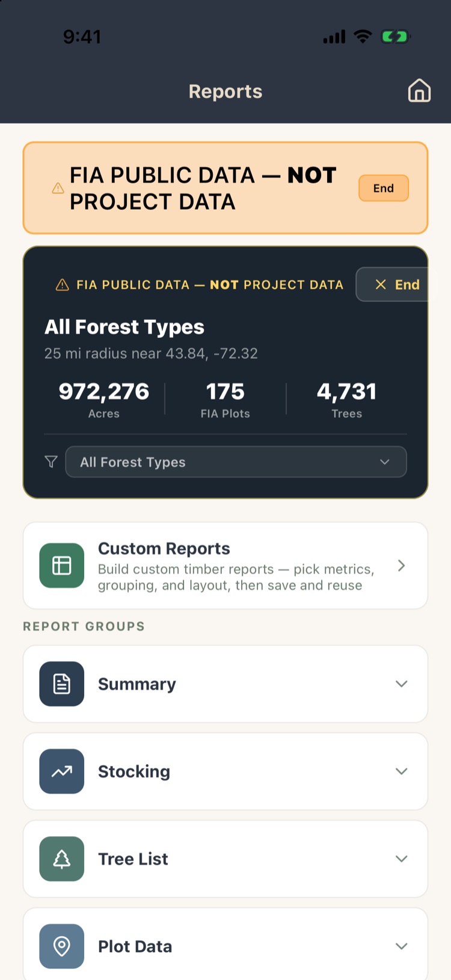This screenshot has height=980, width=451.
Task: Click the 175 FIA Plots statistic
Action: point(226,400)
